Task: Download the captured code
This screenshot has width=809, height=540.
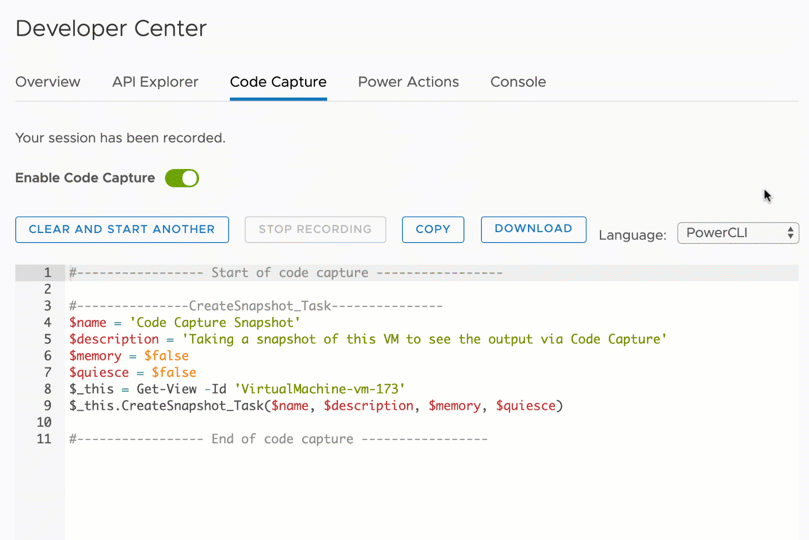Action: (533, 229)
